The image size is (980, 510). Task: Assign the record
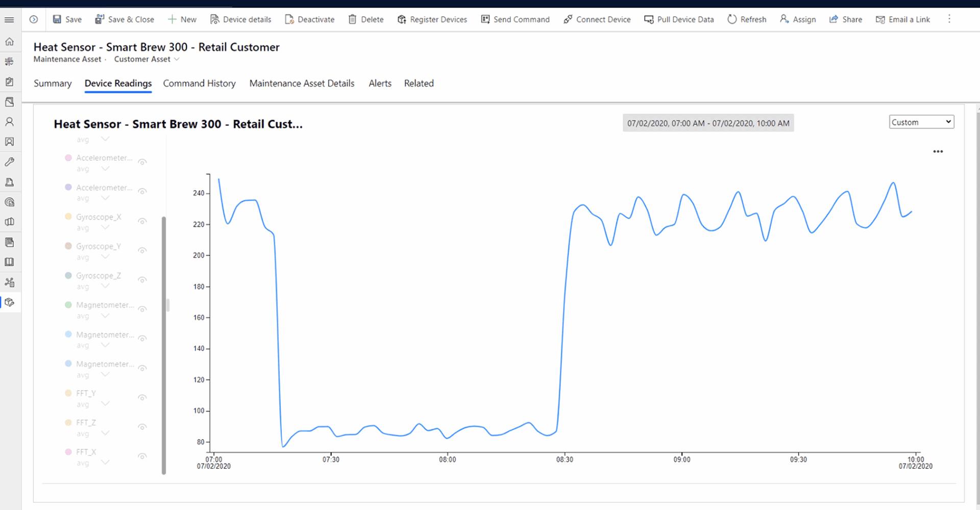click(x=798, y=19)
